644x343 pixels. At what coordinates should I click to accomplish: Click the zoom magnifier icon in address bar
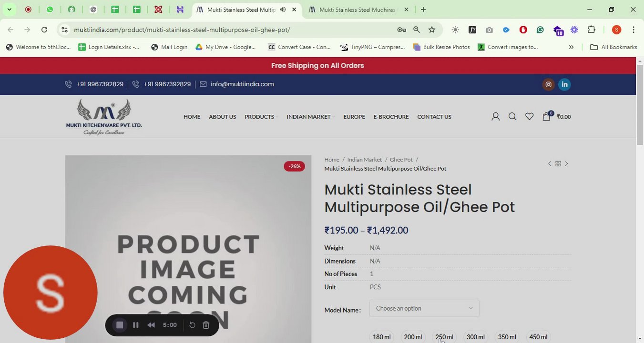pyautogui.click(x=417, y=30)
